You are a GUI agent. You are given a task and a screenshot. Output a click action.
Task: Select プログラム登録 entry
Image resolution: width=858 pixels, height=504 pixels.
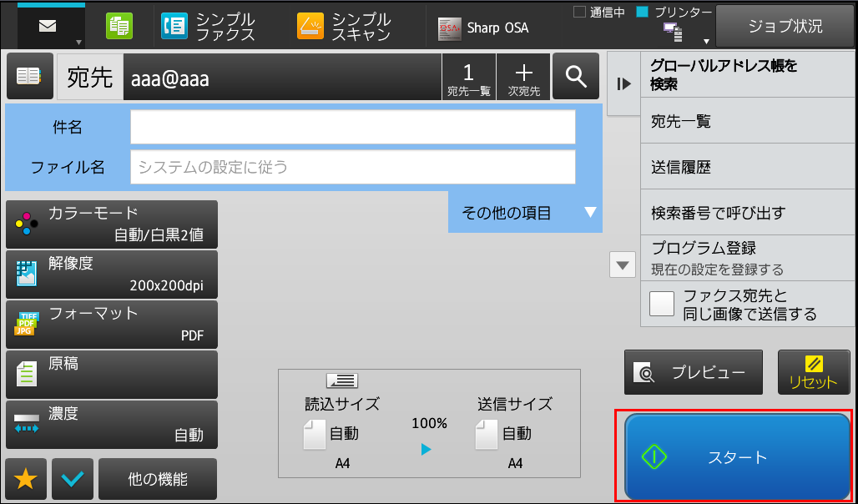click(748, 258)
